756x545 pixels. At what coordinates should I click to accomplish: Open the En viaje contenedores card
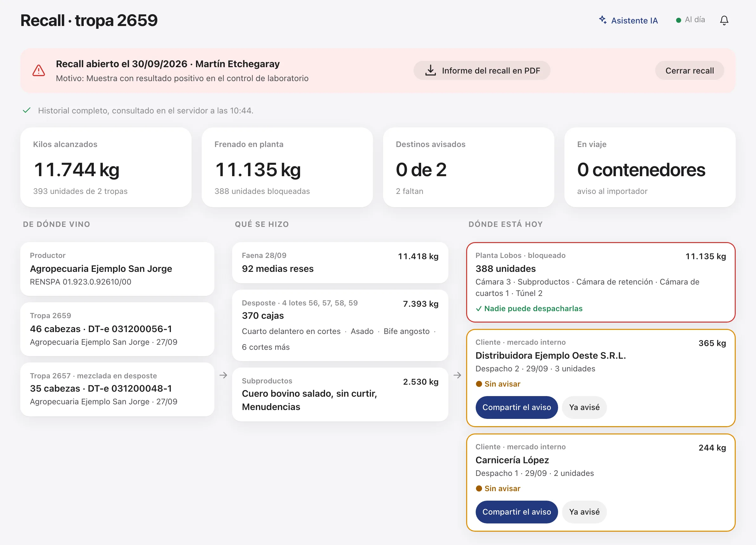[650, 167]
